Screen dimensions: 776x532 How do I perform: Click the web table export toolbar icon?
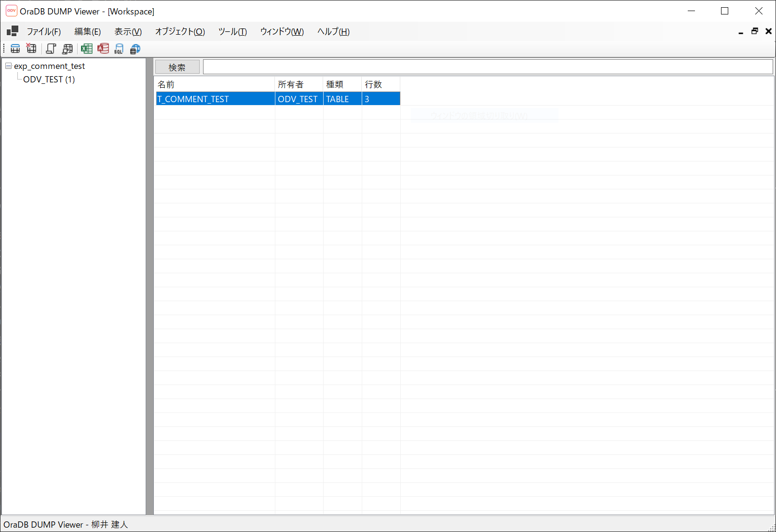coord(135,48)
